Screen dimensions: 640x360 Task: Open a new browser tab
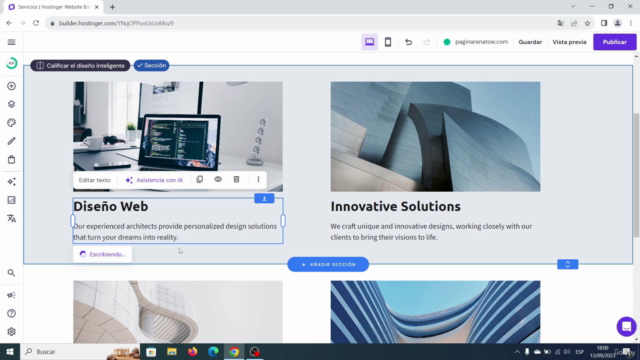pos(112,7)
